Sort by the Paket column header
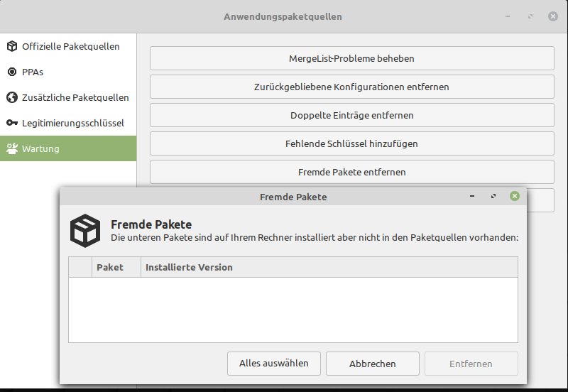Viewport: 568px width, 392px height. click(110, 268)
